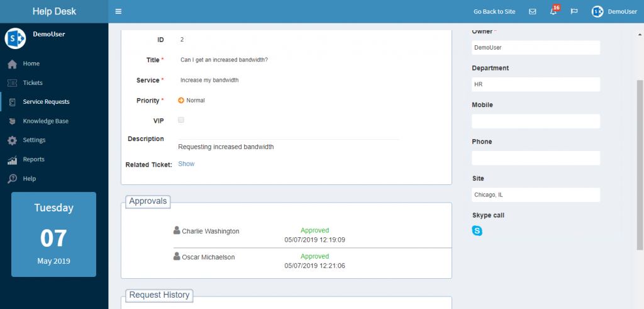Click the title text about increased bandwidth
This screenshot has height=309, width=644.
point(225,60)
